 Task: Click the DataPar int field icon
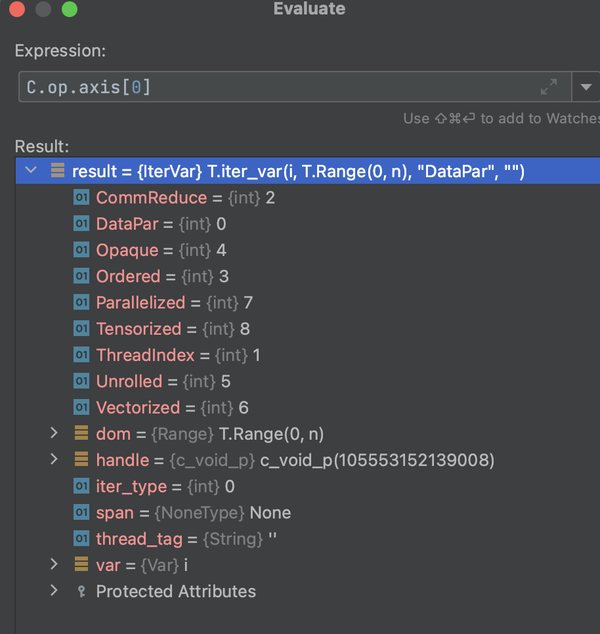click(81, 224)
